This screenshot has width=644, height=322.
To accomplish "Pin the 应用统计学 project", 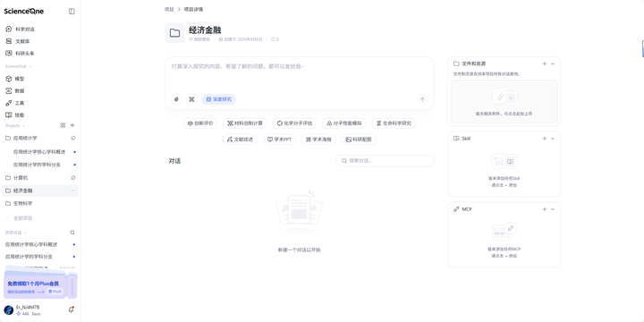I will 72,138.
